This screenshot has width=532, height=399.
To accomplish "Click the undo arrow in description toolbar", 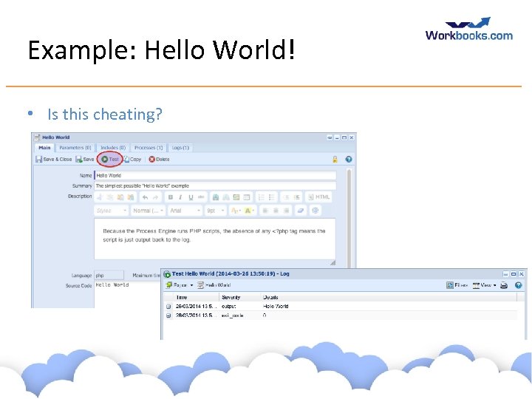I will (145, 197).
